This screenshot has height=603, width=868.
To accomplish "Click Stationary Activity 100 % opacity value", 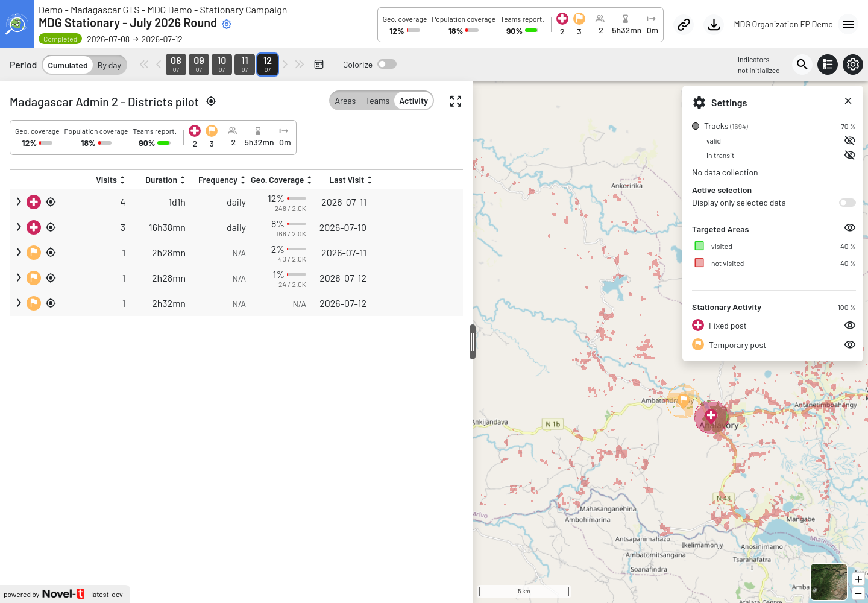I will (846, 308).
